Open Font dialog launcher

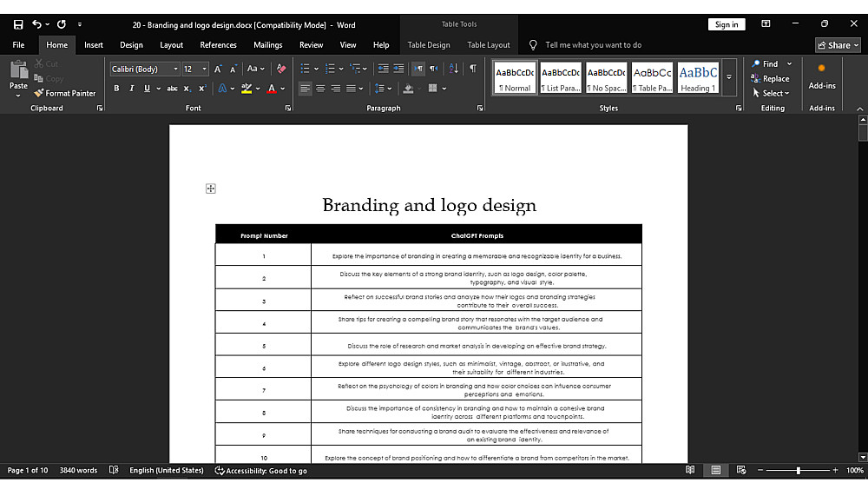click(288, 108)
